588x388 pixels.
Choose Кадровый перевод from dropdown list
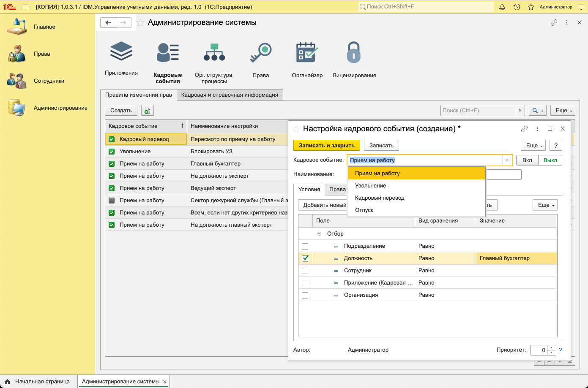(416, 198)
